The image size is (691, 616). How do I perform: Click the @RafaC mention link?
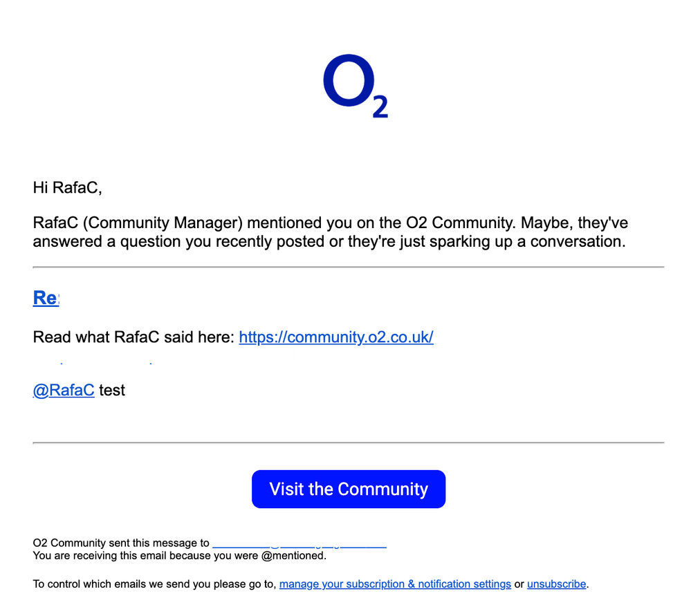click(x=64, y=390)
